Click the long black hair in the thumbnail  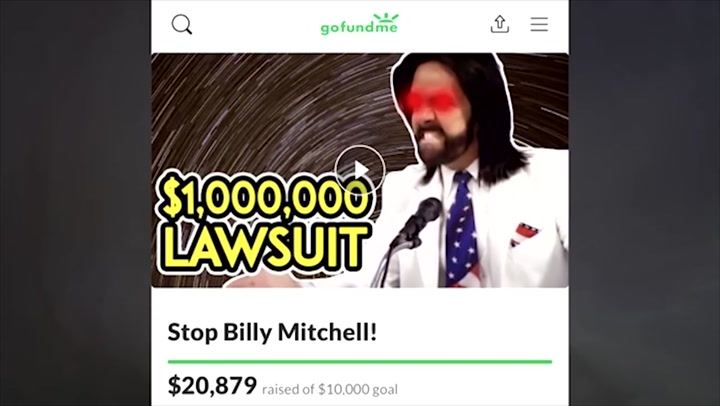pyautogui.click(x=496, y=115)
